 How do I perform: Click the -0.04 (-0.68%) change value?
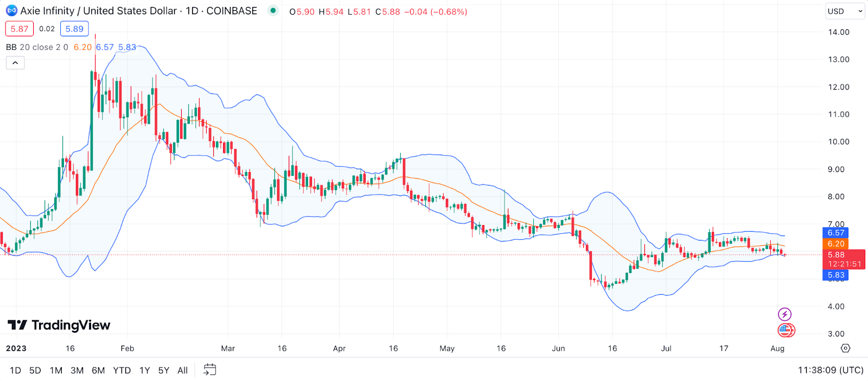pos(436,11)
